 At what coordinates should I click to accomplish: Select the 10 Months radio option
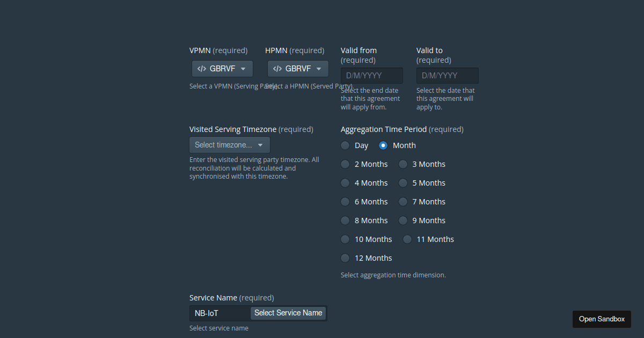tap(345, 239)
